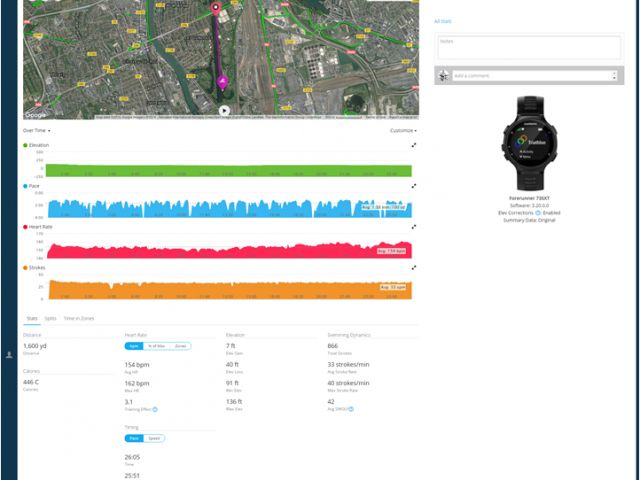Click the Avg SWOLF help icon

click(352, 409)
